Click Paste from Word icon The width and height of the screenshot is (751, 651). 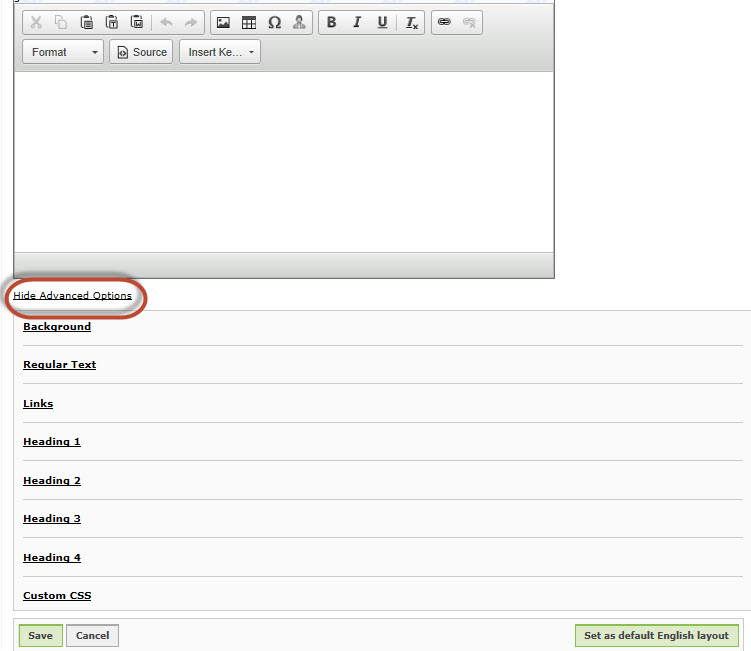[x=137, y=23]
